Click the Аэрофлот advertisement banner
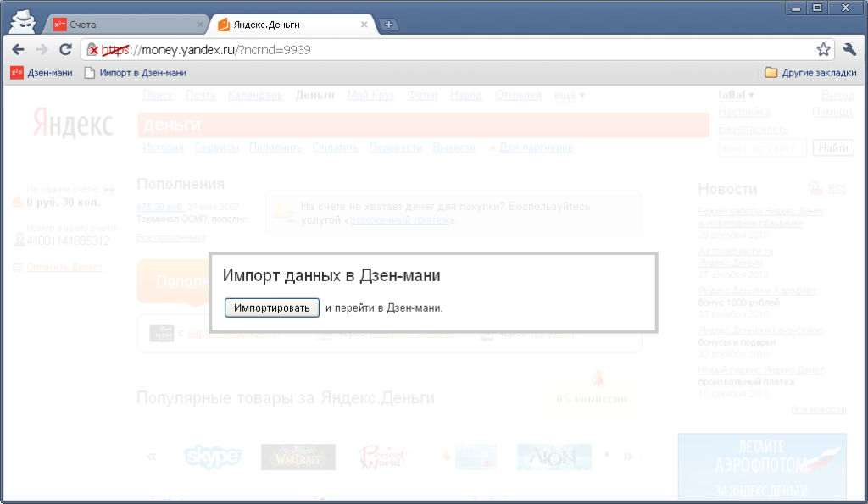Screen dimensions: 868x504 (762, 467)
